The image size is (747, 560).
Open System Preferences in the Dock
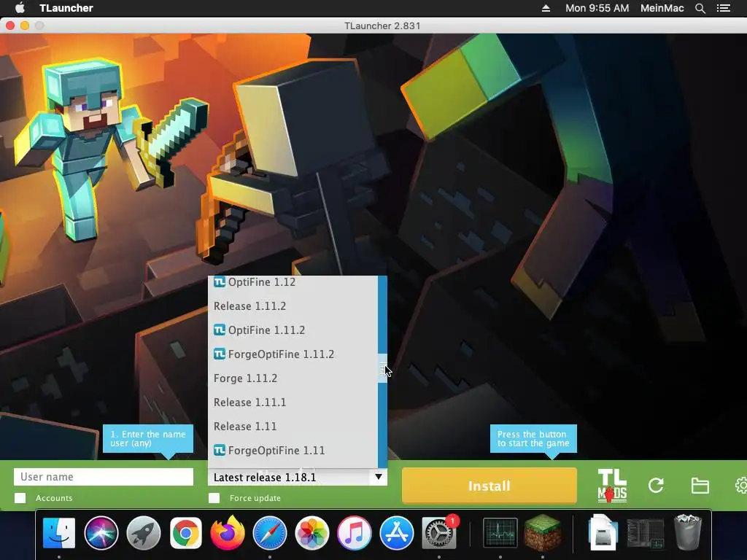coord(438,533)
